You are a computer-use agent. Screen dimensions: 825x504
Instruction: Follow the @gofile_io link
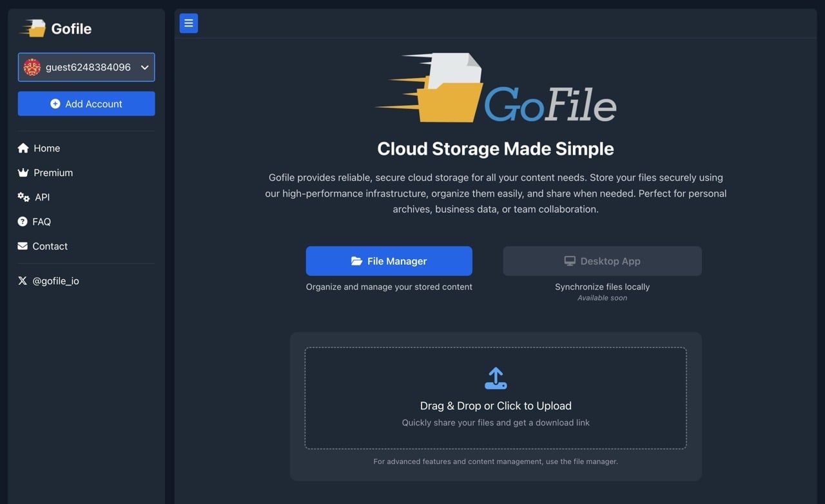[x=56, y=280]
